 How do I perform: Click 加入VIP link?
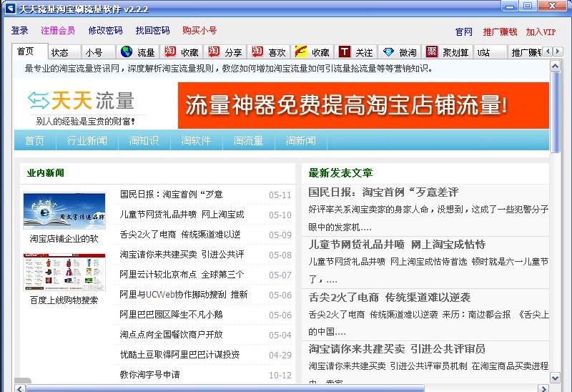click(x=541, y=31)
